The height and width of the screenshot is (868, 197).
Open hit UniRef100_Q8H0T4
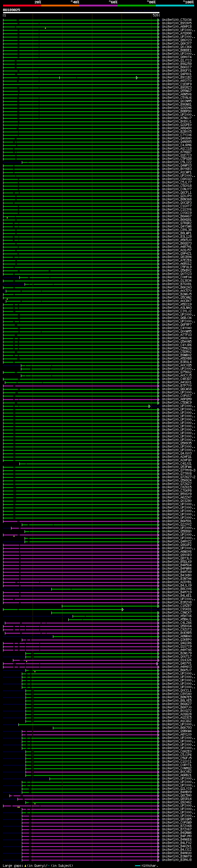point(177,57)
